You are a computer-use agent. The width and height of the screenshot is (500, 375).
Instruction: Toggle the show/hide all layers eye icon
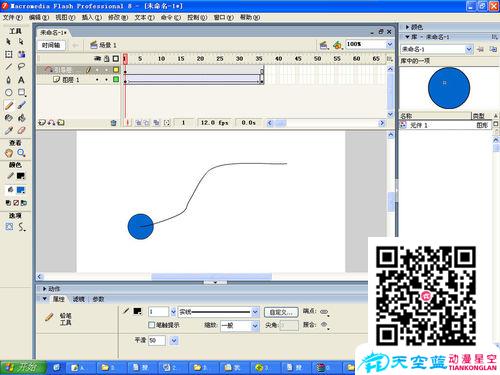[x=97, y=58]
